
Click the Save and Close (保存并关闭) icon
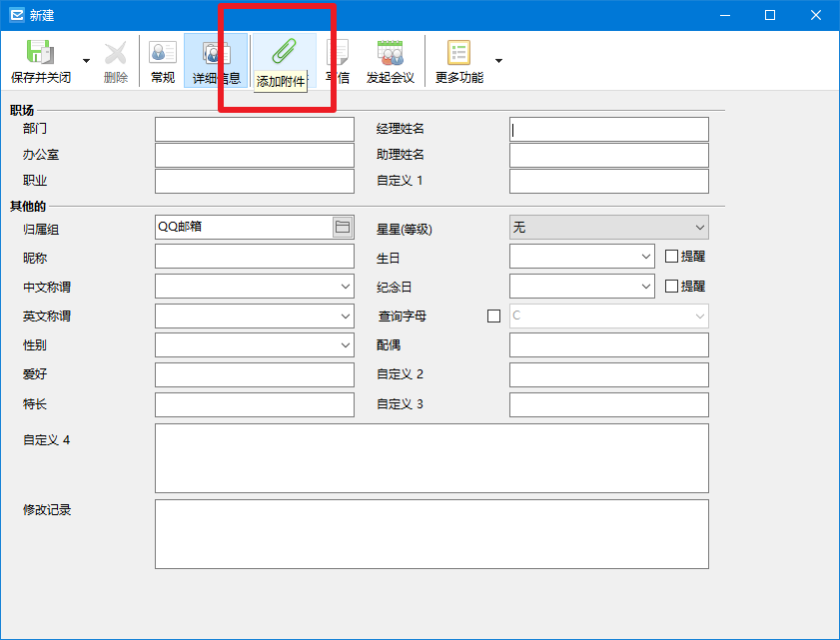click(x=41, y=52)
